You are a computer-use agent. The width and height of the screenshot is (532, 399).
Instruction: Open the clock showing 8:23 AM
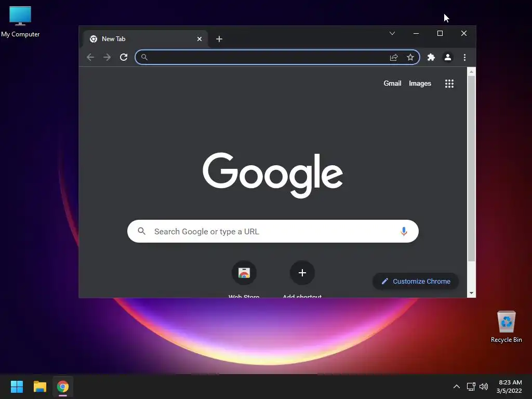tap(509, 387)
